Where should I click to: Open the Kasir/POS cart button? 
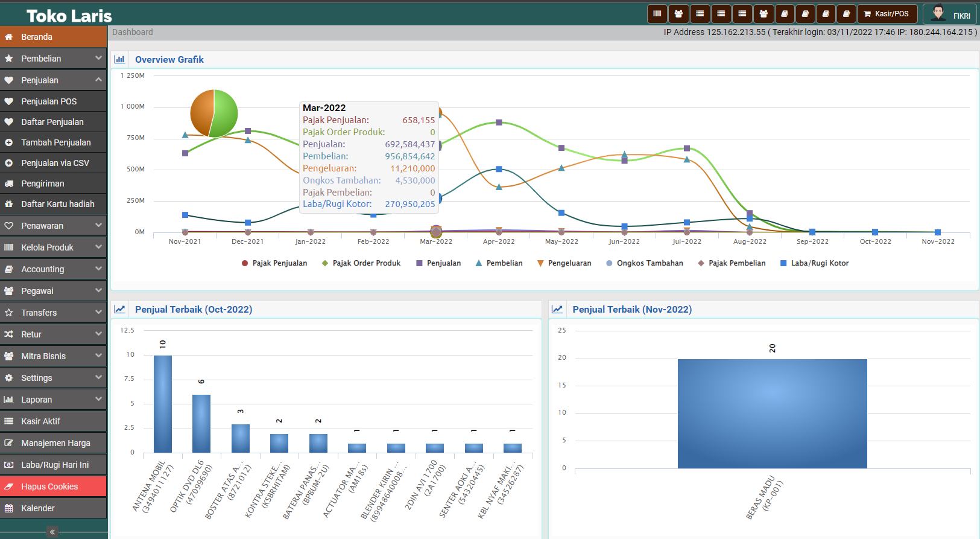(x=886, y=13)
